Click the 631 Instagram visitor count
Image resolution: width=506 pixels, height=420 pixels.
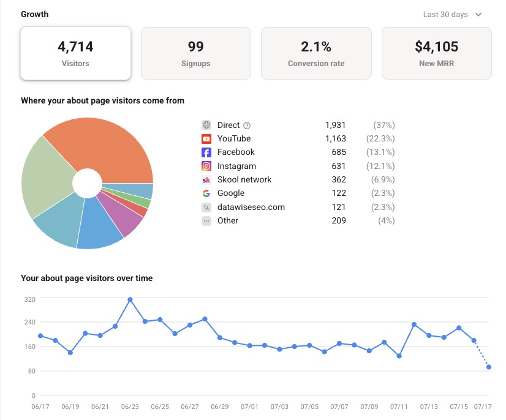[x=339, y=166]
